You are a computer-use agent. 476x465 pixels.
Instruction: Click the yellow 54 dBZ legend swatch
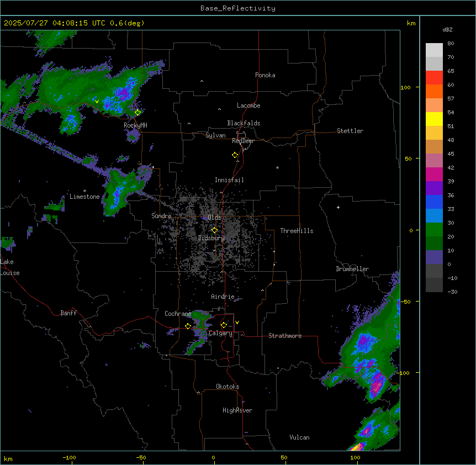point(434,119)
